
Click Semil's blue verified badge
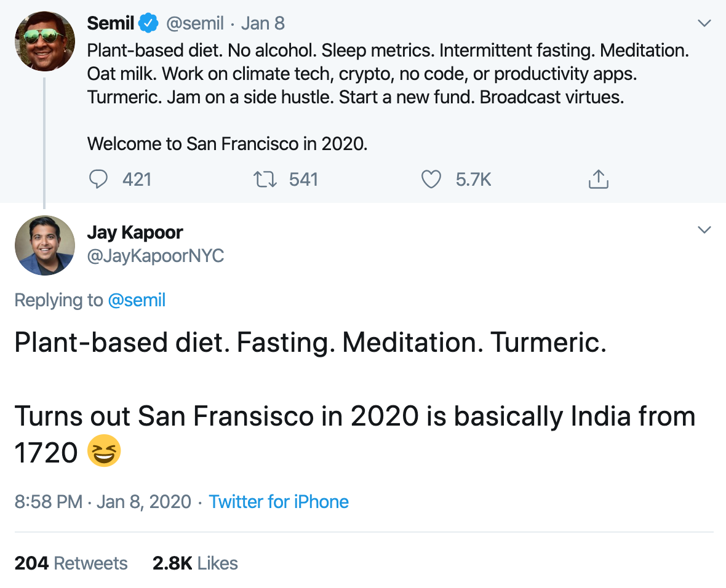pyautogui.click(x=148, y=23)
